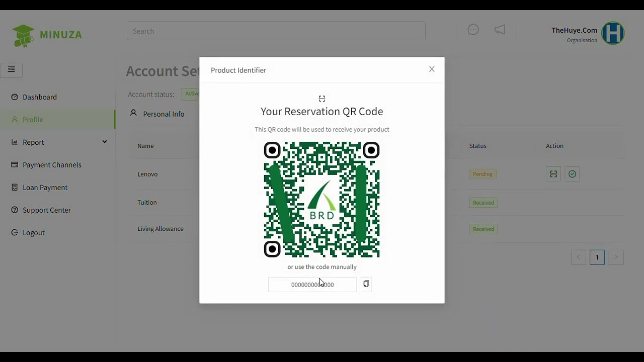The width and height of the screenshot is (644, 362).
Task: Copy the manual reservation code
Action: pyautogui.click(x=366, y=284)
